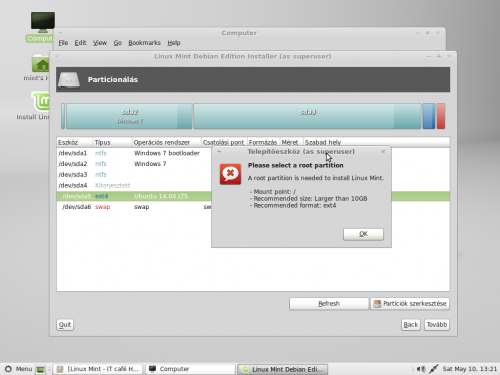Click the red error icon in dialog
Image resolution: width=500 pixels, height=375 pixels.
coord(230,174)
